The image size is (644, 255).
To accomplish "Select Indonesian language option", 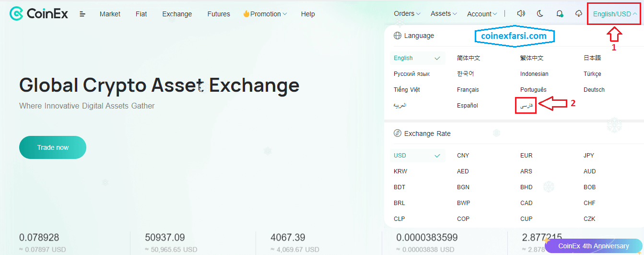I will tap(534, 74).
